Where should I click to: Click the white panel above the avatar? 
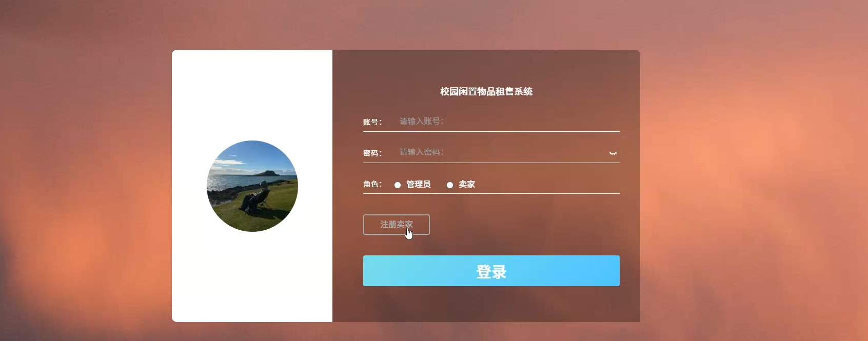point(252,95)
